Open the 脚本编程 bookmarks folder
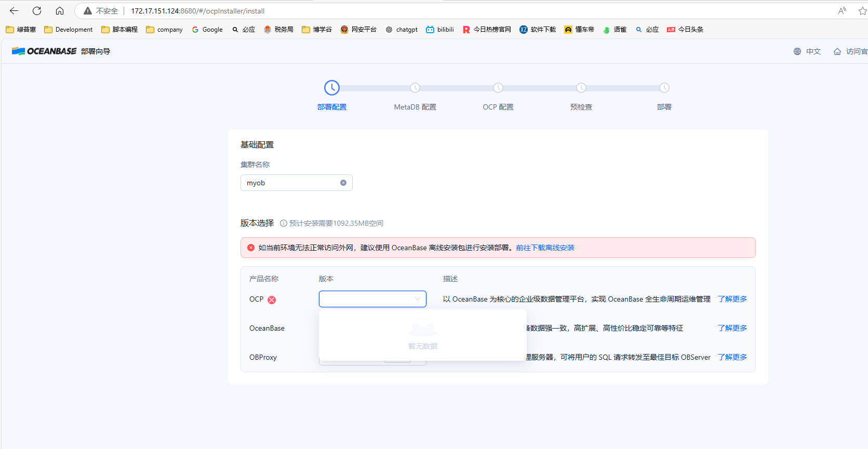This screenshot has width=868, height=449. click(x=119, y=30)
